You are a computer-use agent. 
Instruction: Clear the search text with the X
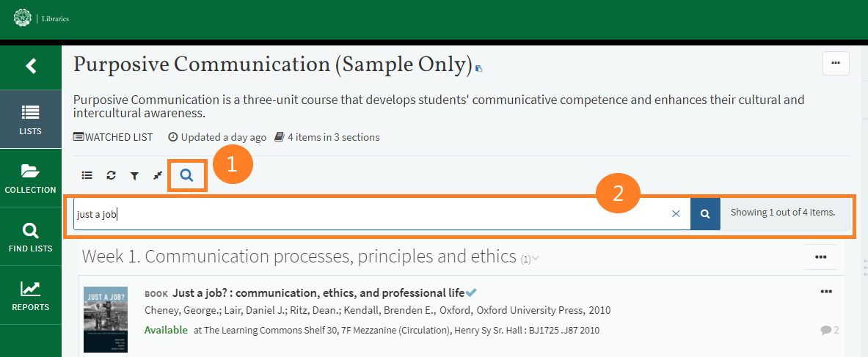pyautogui.click(x=676, y=214)
